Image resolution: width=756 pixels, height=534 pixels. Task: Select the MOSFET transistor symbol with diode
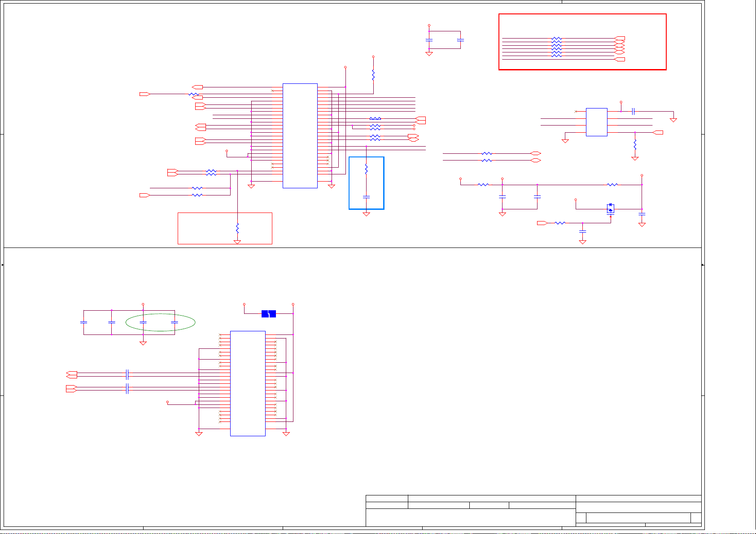[x=611, y=209]
